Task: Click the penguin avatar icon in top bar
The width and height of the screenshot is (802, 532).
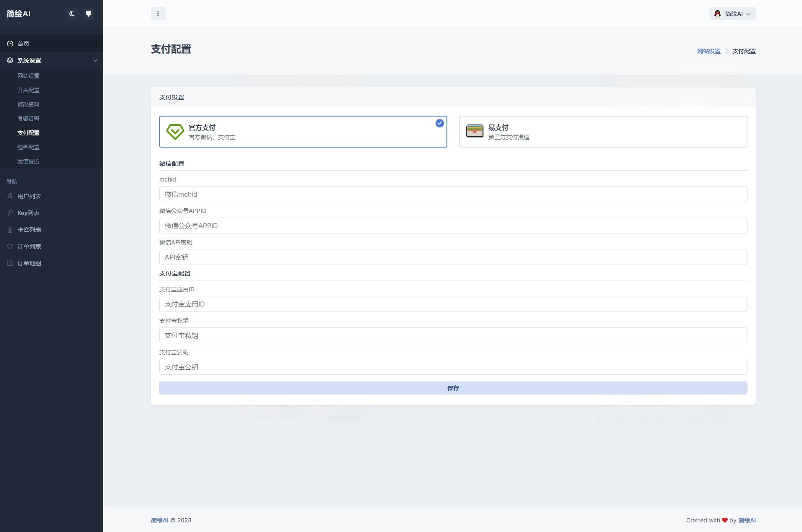Action: coord(718,13)
